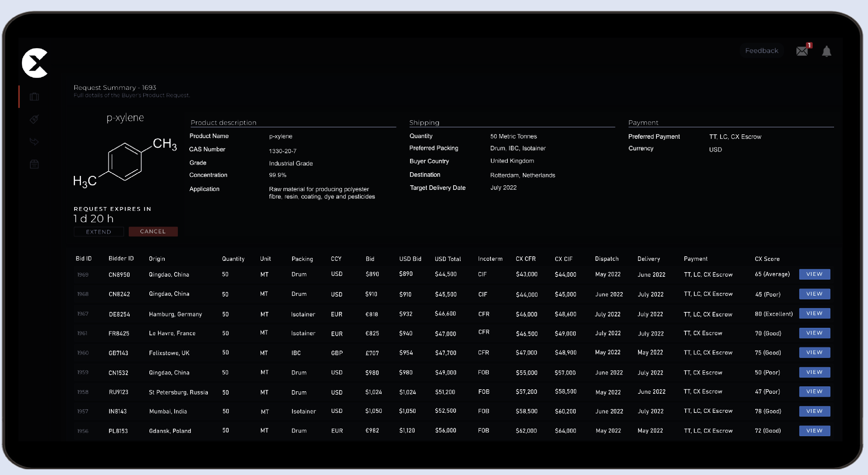Open the price tag sidebar icon
The height and width of the screenshot is (475, 868).
34,119
